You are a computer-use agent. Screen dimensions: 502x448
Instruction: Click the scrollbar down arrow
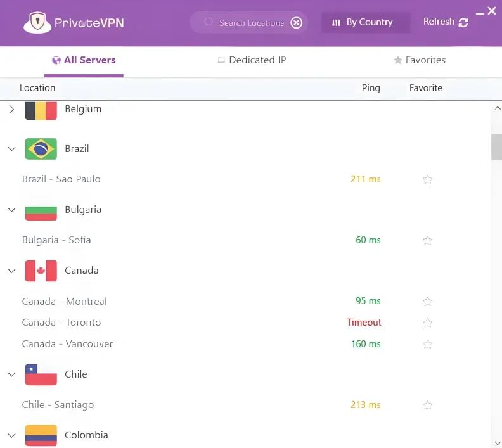[x=498, y=443]
